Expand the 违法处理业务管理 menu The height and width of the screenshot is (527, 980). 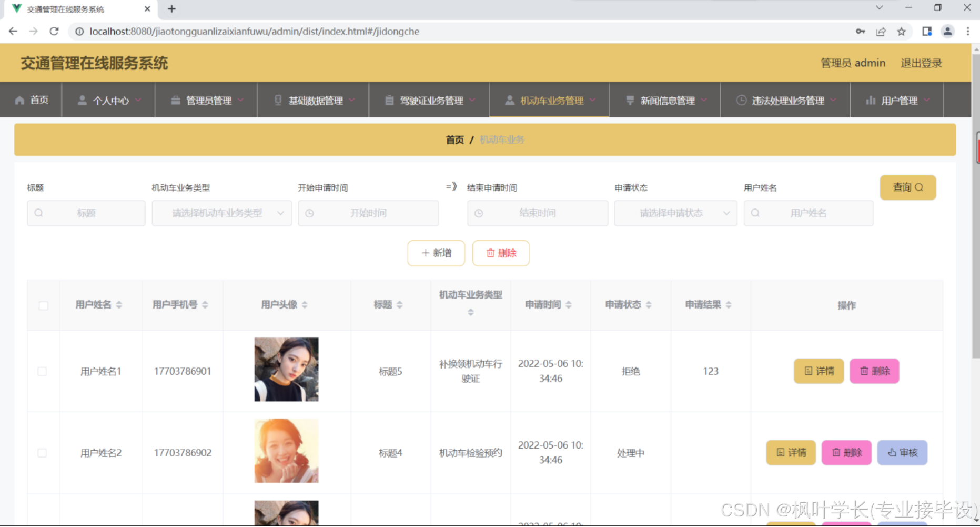[785, 100]
